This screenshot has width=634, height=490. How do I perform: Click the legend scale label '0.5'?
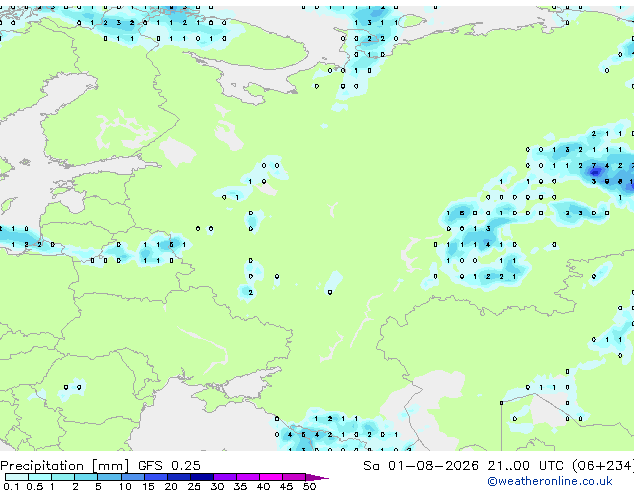[34, 486]
